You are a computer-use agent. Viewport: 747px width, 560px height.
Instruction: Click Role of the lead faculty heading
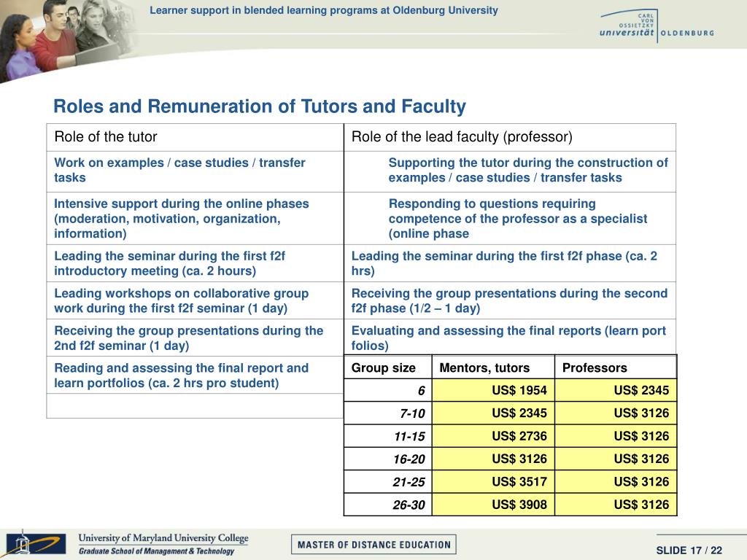(x=510, y=137)
